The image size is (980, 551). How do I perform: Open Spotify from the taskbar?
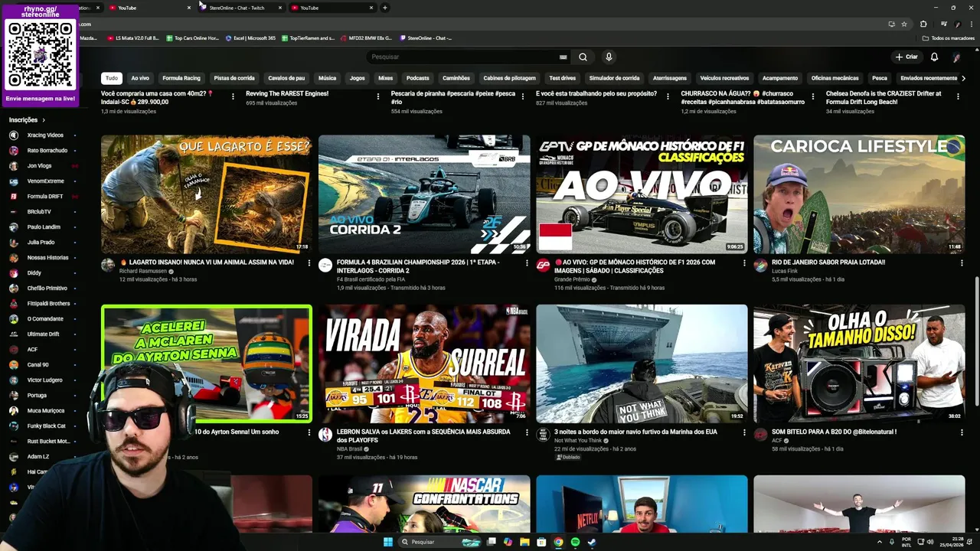click(575, 542)
